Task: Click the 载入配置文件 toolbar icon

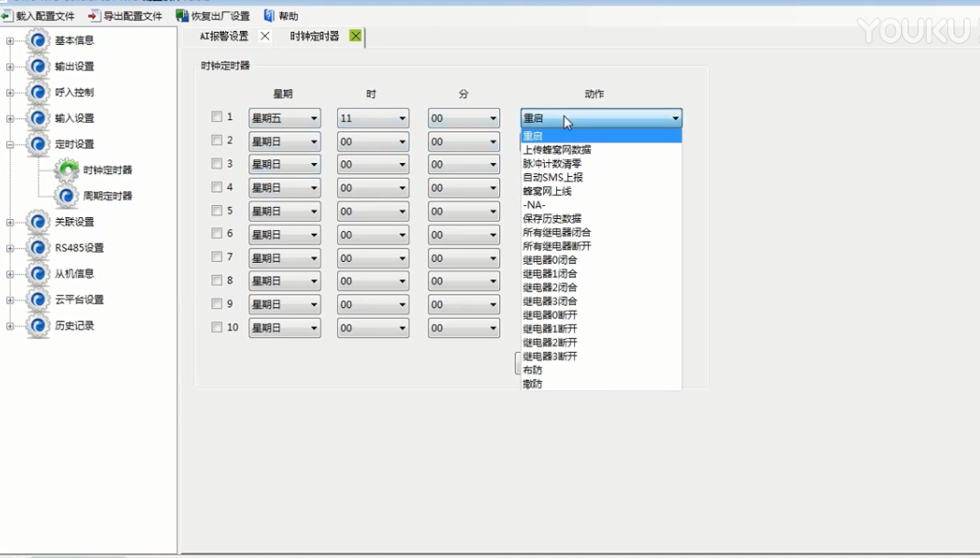Action: pyautogui.click(x=6, y=16)
